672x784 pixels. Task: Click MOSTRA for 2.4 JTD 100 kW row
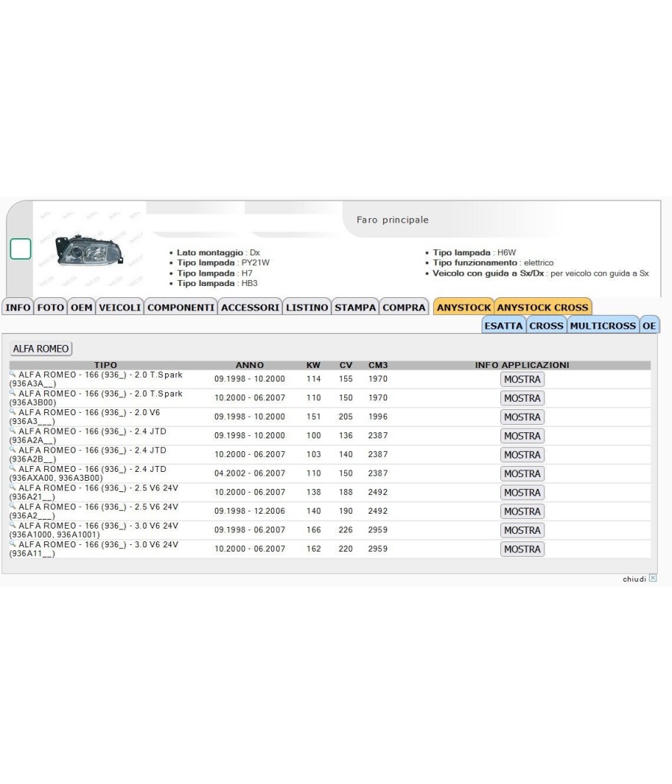[x=522, y=436]
